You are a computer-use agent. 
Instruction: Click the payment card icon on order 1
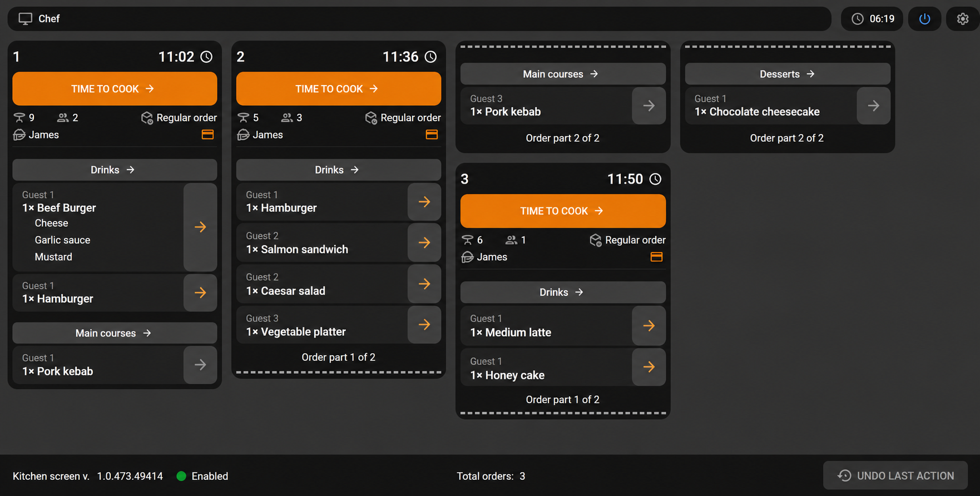(x=207, y=135)
